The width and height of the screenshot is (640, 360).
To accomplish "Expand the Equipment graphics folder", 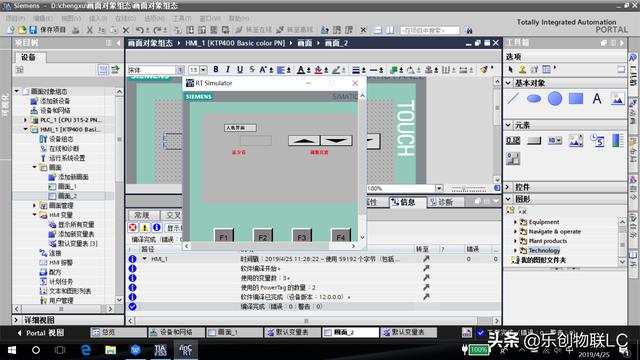I will click(515, 222).
